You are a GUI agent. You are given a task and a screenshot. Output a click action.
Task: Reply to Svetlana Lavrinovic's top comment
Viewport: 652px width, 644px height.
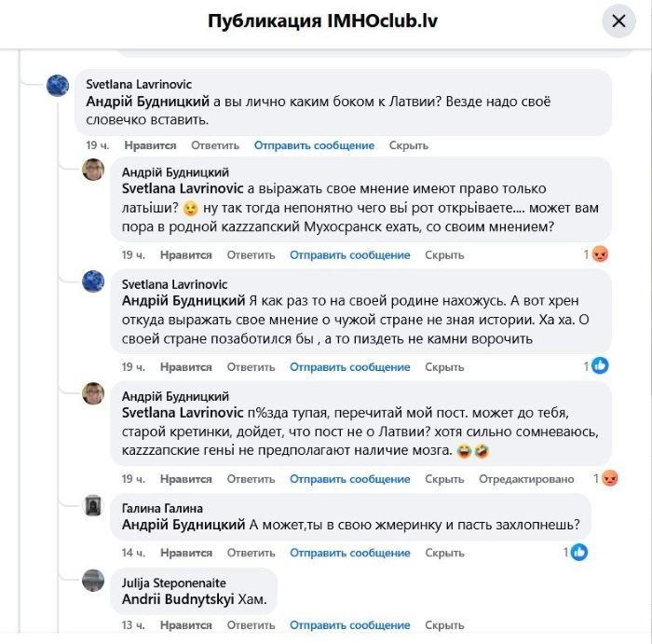click(x=215, y=145)
